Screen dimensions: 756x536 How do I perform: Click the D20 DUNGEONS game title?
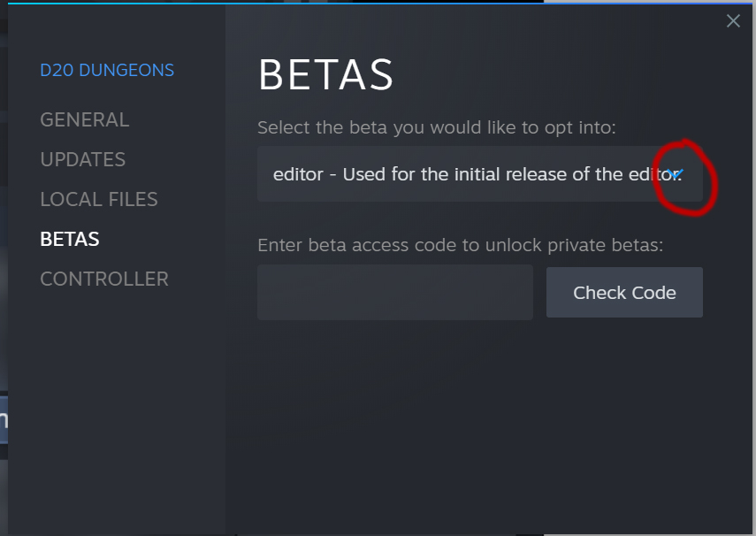pyautogui.click(x=107, y=71)
